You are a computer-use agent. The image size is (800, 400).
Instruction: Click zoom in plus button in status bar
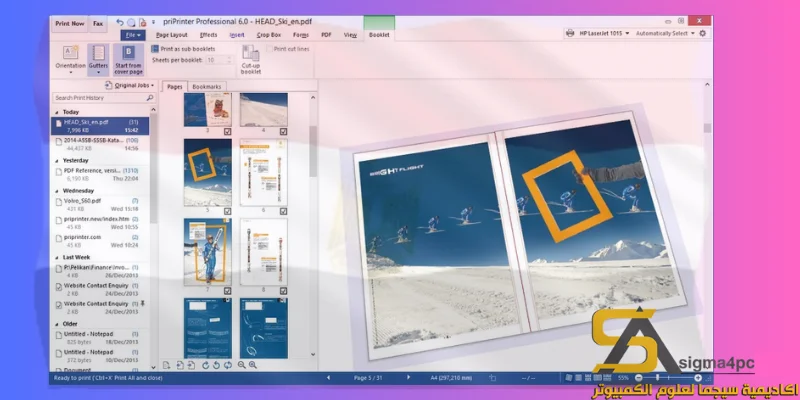point(698,378)
